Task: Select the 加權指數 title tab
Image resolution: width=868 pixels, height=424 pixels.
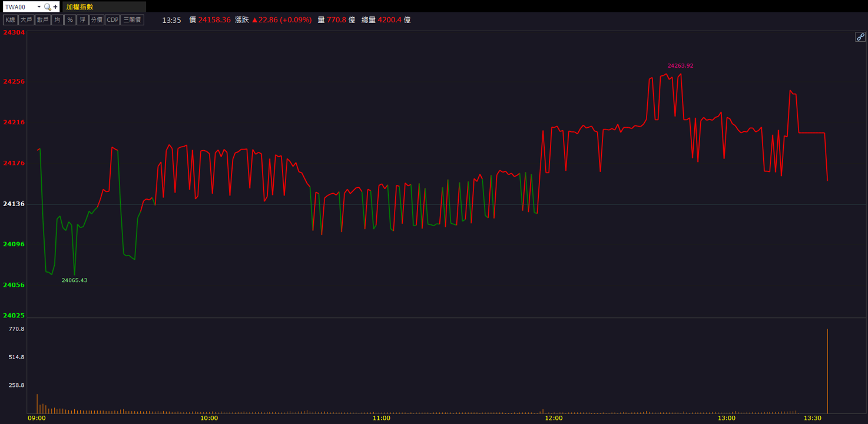Action: pos(104,7)
